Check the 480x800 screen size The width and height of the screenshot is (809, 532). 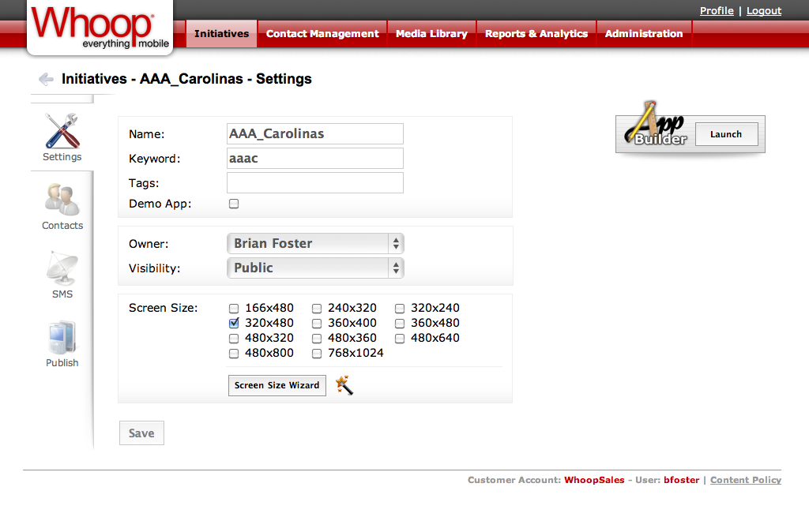tap(234, 353)
